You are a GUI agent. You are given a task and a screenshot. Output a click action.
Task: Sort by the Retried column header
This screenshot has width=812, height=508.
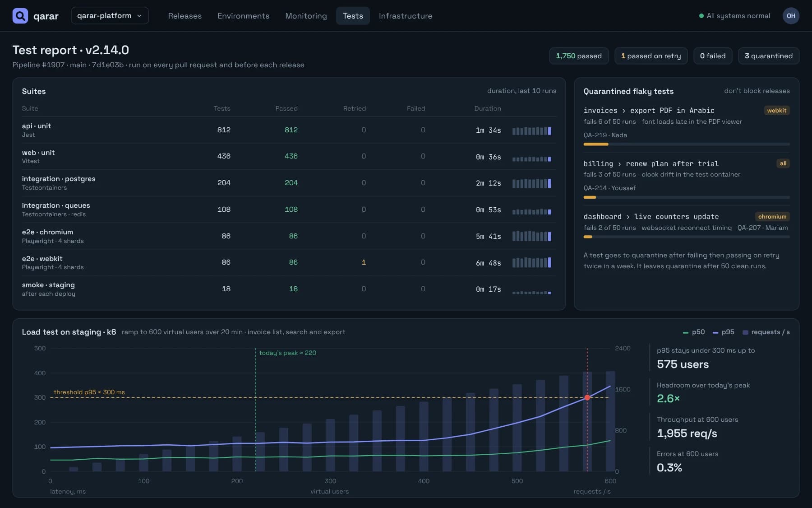[x=355, y=108]
